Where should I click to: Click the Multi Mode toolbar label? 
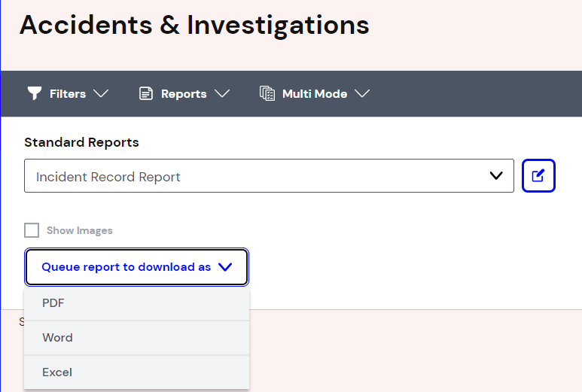point(314,94)
